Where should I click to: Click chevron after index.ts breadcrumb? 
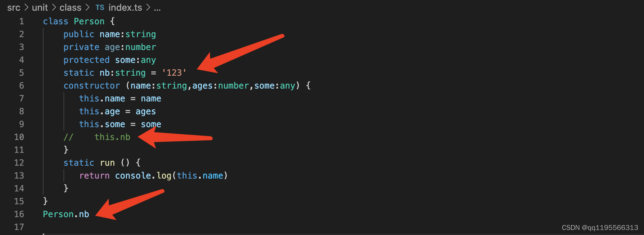tap(148, 7)
